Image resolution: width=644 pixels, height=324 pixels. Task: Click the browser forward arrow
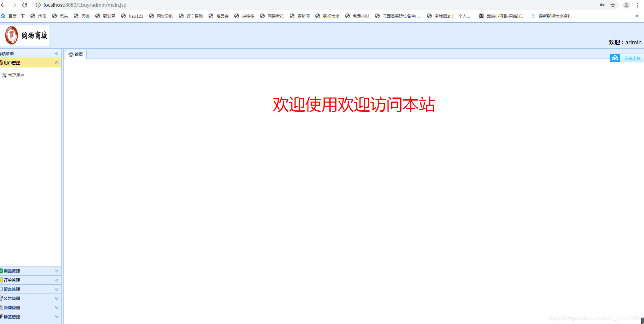(14, 5)
